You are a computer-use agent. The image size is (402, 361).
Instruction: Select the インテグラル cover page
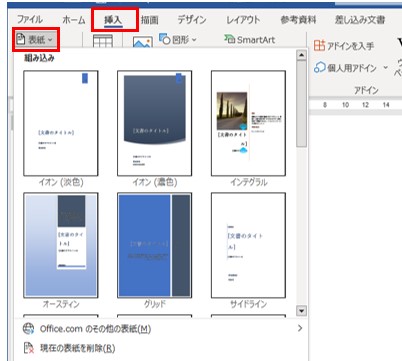point(248,129)
